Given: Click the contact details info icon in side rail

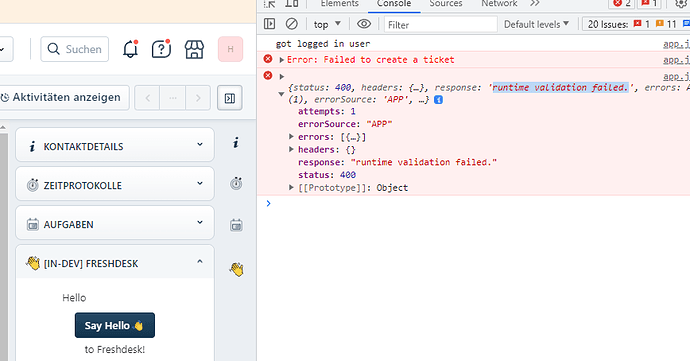Looking at the screenshot, I should point(236,143).
